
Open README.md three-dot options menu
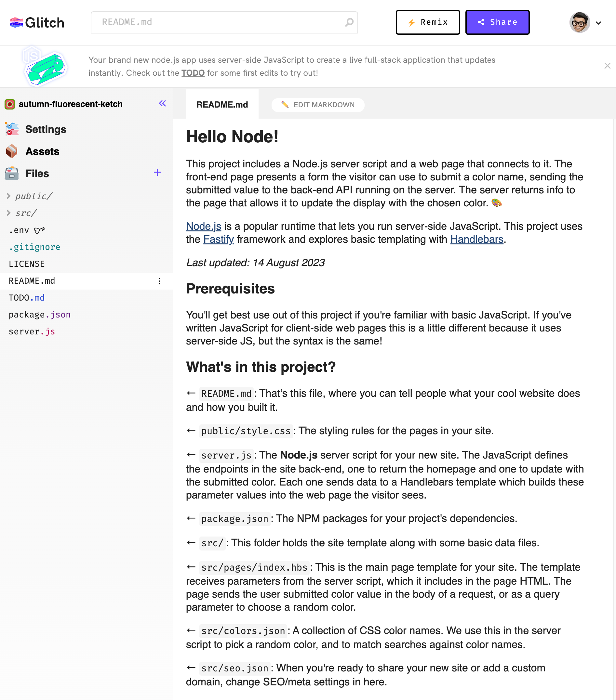(159, 281)
